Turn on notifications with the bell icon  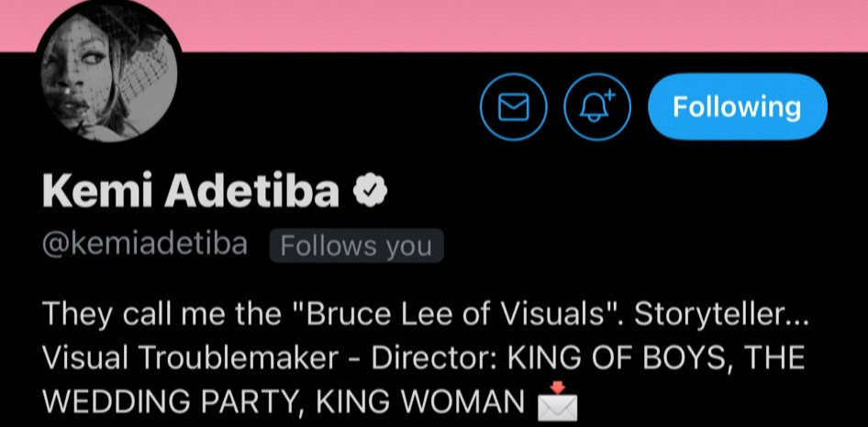point(595,108)
